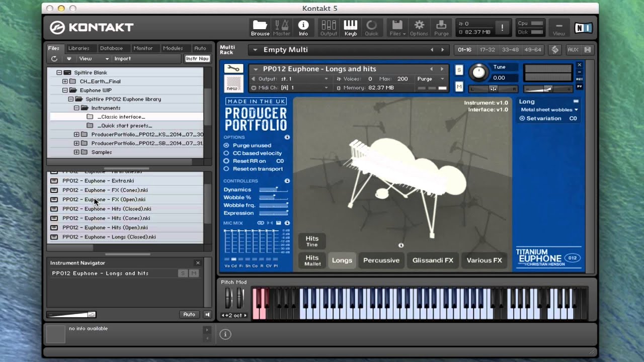Open instrument edit wrench icon
This screenshot has width=644, height=362.
[233, 68]
